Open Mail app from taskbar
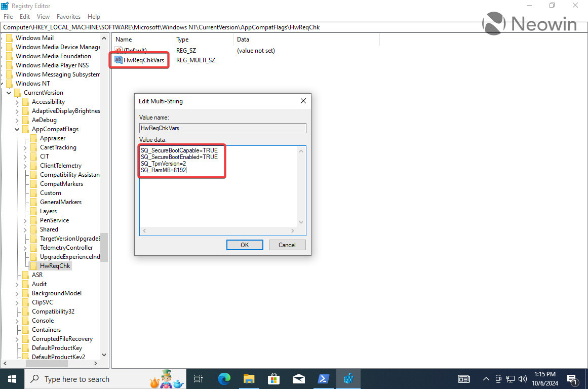 point(298,379)
